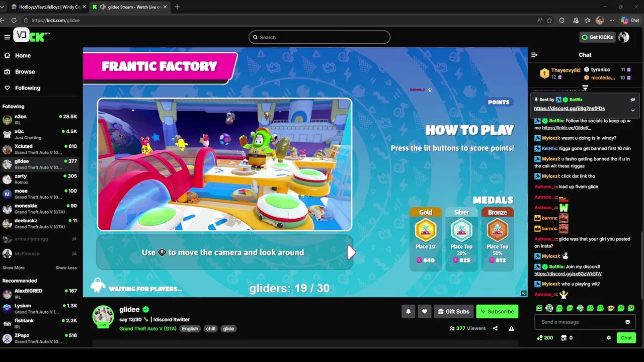Click Send a message input
Image resolution: width=644 pixels, height=362 pixels.
[x=585, y=322]
